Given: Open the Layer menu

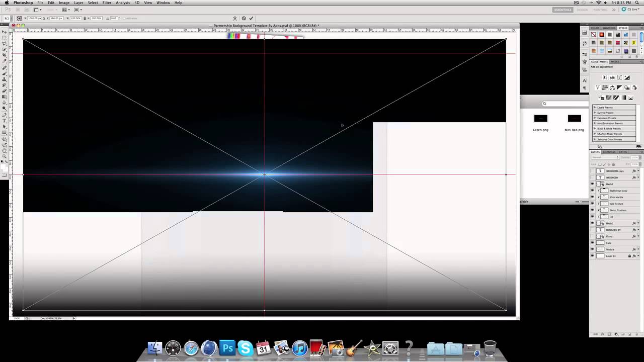Looking at the screenshot, I should coord(78,3).
